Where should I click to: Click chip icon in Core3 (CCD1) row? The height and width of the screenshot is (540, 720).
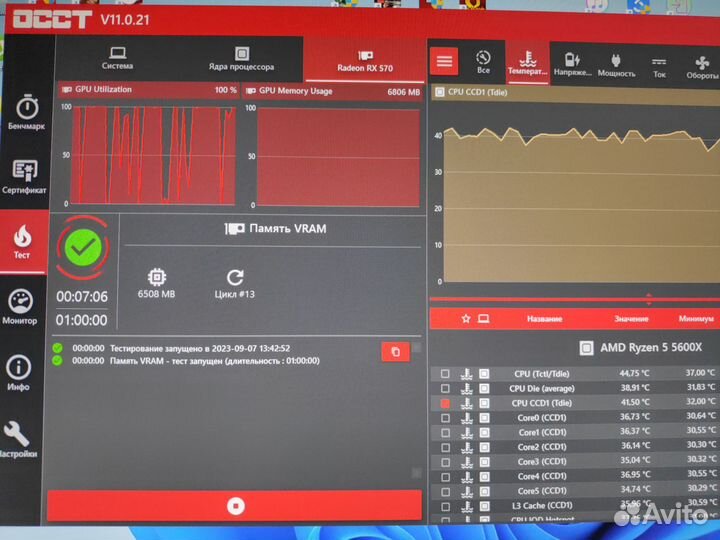point(484,462)
